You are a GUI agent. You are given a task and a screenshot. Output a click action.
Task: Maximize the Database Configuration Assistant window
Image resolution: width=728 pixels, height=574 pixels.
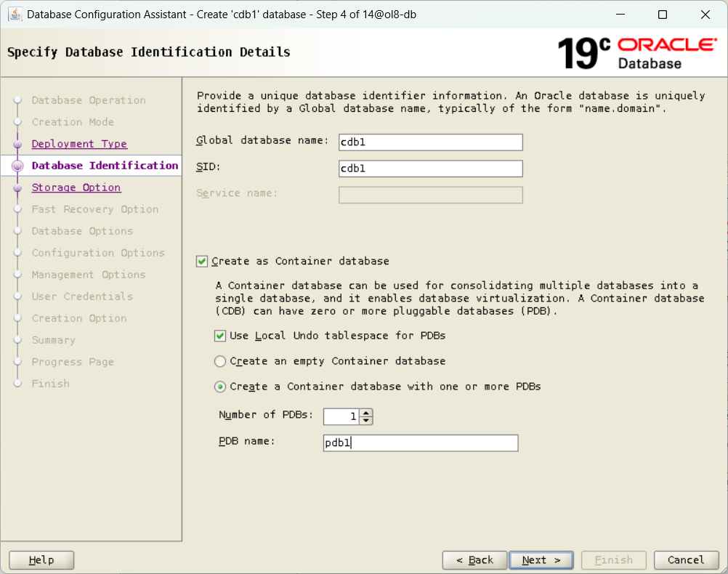pos(663,15)
